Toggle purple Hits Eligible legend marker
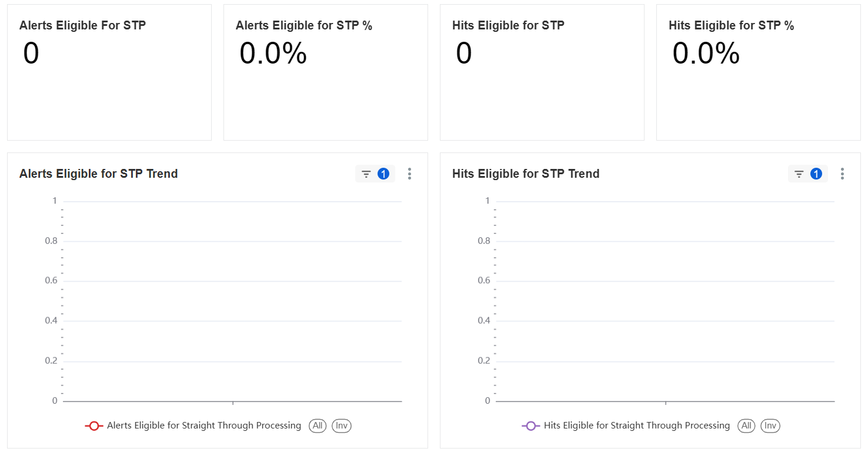 (531, 426)
